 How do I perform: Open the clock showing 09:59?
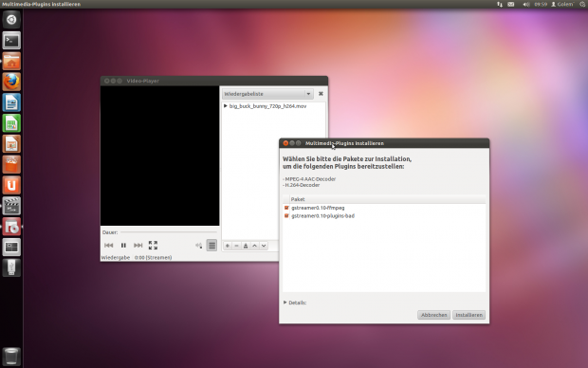[541, 4]
